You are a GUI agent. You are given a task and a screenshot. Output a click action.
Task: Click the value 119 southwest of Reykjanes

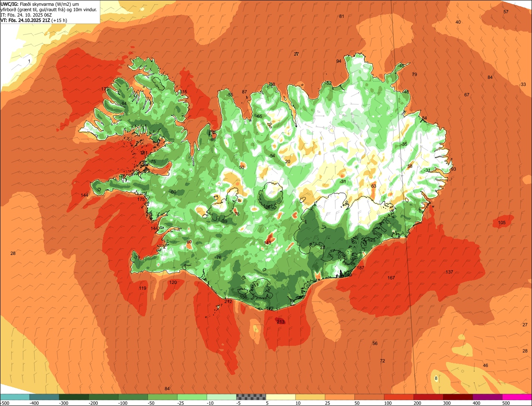(x=143, y=288)
